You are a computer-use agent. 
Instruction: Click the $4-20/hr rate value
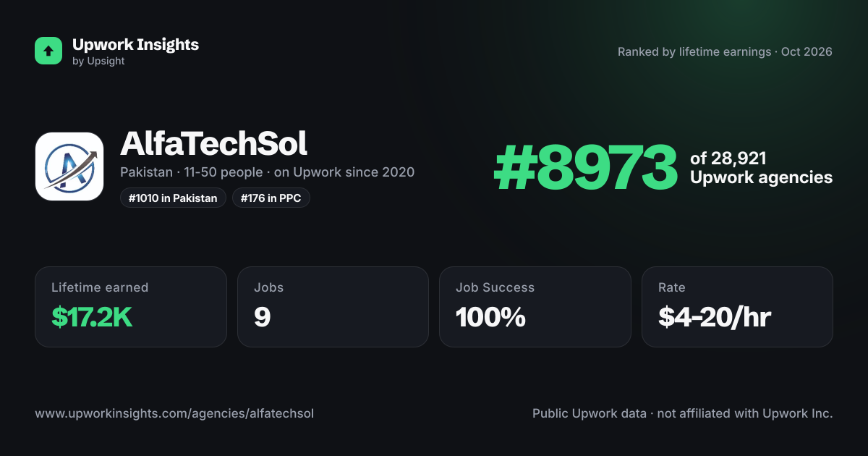715,317
